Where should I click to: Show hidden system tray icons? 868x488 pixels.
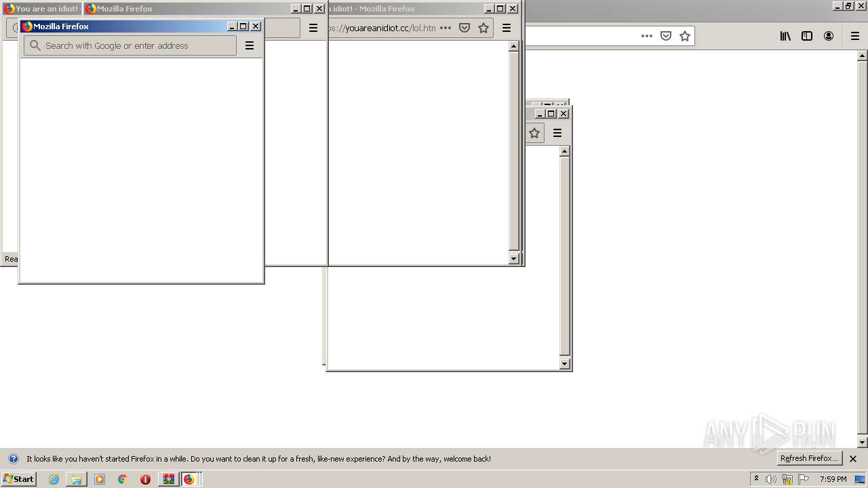click(x=756, y=479)
